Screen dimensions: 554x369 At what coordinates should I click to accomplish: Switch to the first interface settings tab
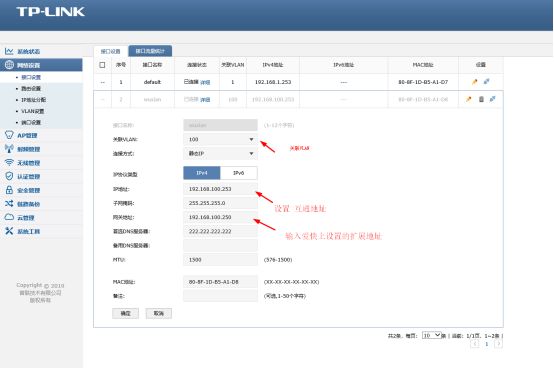pos(111,51)
